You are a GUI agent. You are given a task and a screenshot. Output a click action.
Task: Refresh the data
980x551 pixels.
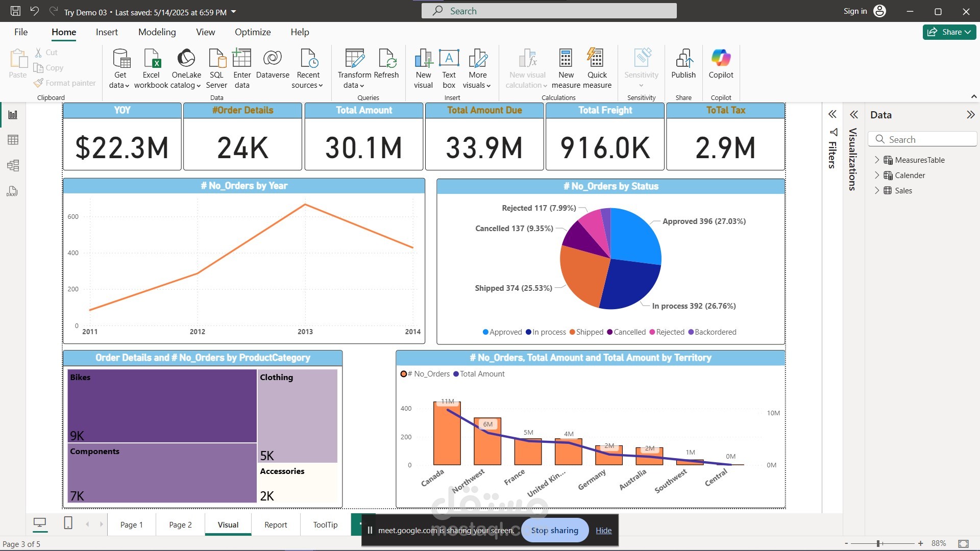386,64
